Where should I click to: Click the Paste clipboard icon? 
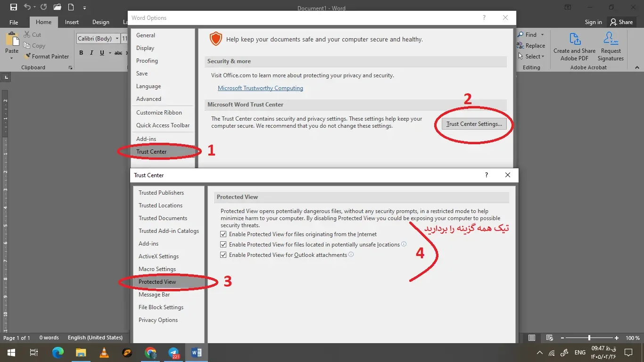12,39
